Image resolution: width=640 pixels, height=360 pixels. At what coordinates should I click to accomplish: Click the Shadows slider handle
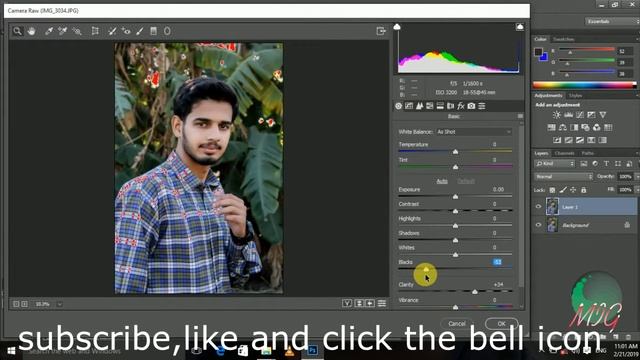point(456,240)
